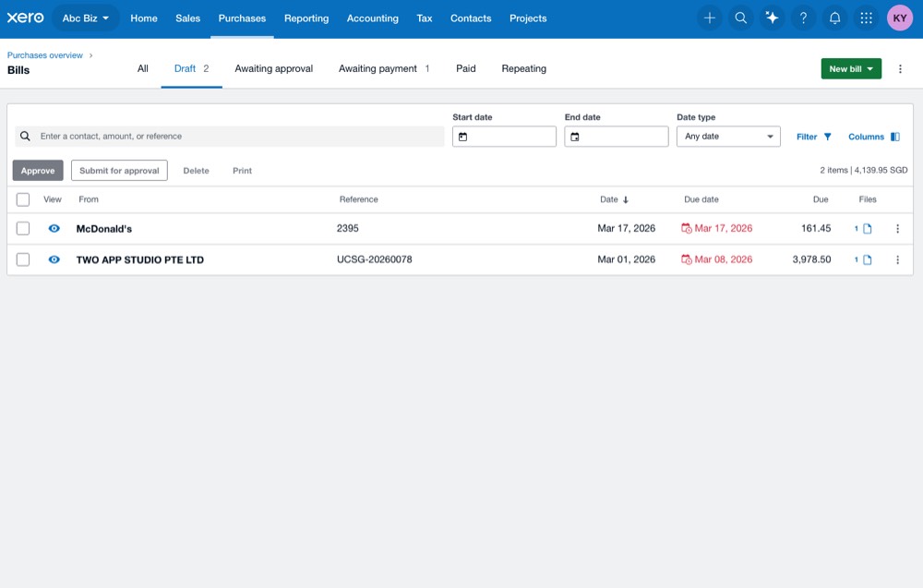Click the Submit for approval button
Viewport: 923px width, 588px height.
(119, 171)
